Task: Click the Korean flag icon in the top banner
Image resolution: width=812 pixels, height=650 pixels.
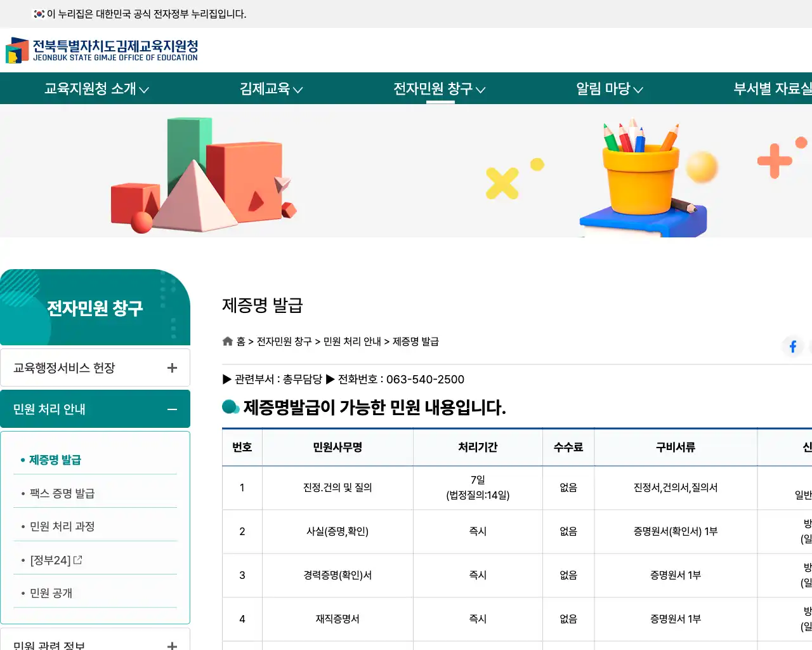Action: tap(39, 13)
